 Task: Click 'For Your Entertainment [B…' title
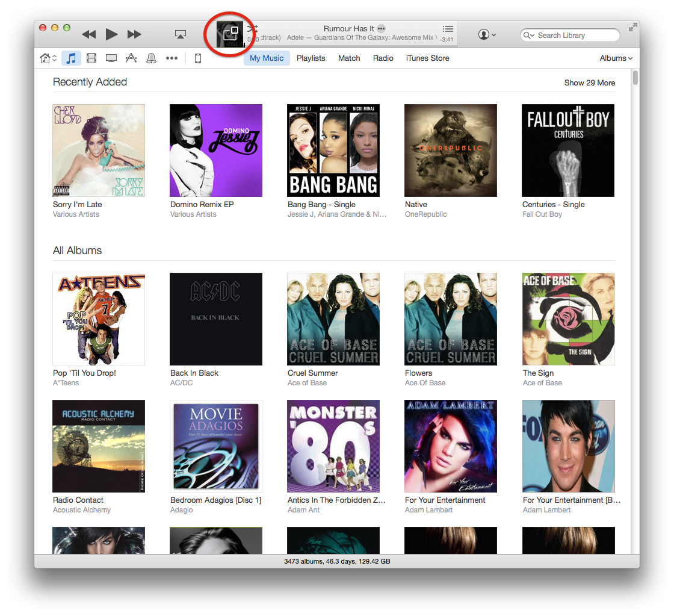pos(571,500)
